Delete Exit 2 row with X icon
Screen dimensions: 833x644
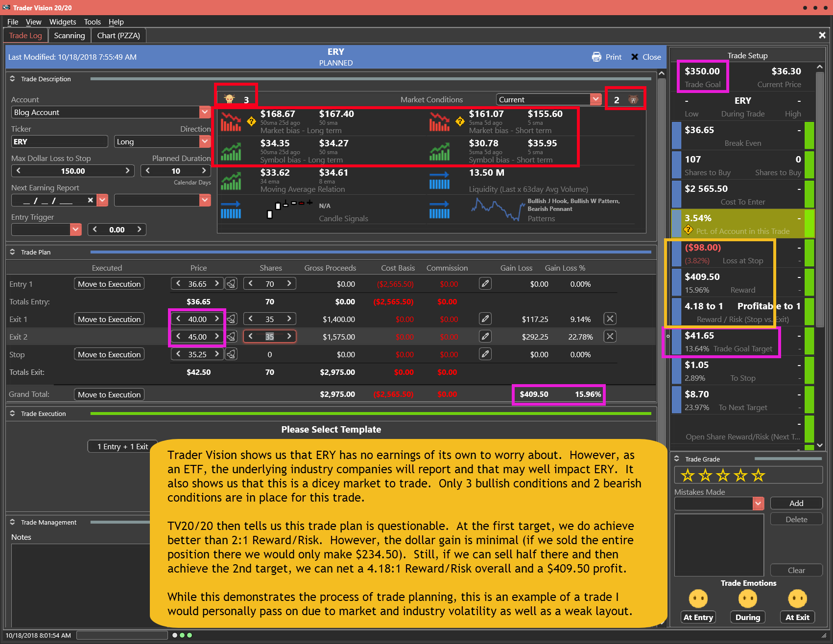point(610,337)
